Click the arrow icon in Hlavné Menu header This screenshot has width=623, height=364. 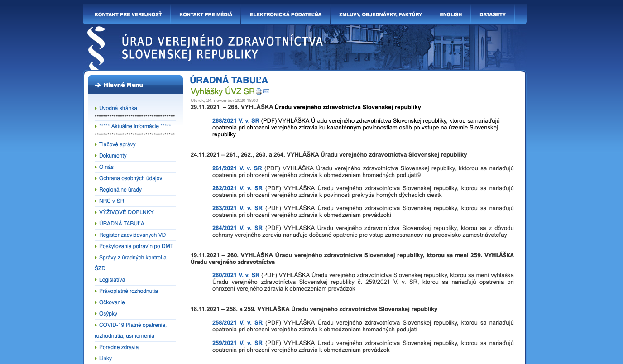click(97, 85)
